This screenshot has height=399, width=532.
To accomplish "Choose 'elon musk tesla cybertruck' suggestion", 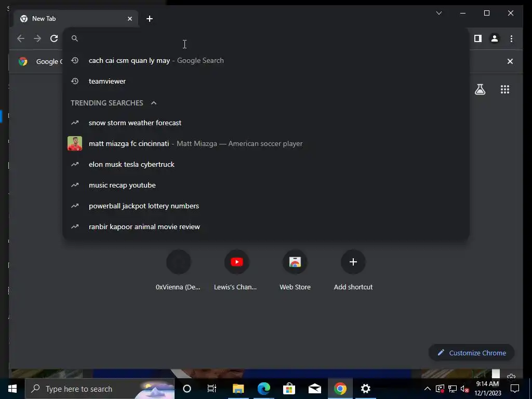I will point(266,164).
